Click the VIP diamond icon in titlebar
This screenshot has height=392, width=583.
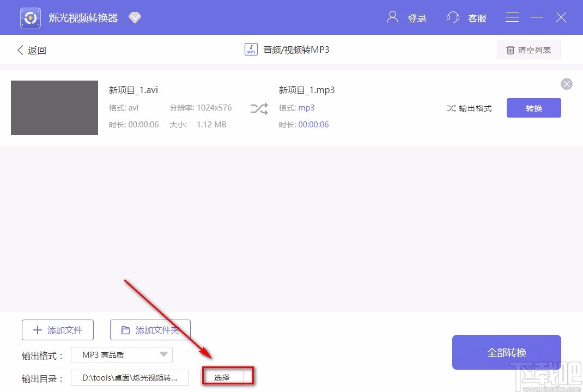tap(135, 17)
